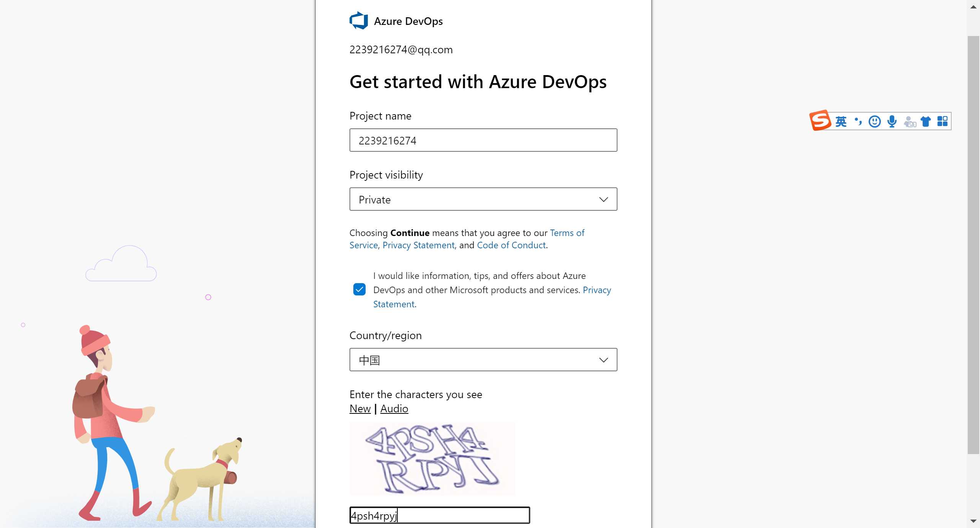Viewport: 980px width, 528px height.
Task: Click chevron of the Country/region dropdown
Action: 604,360
